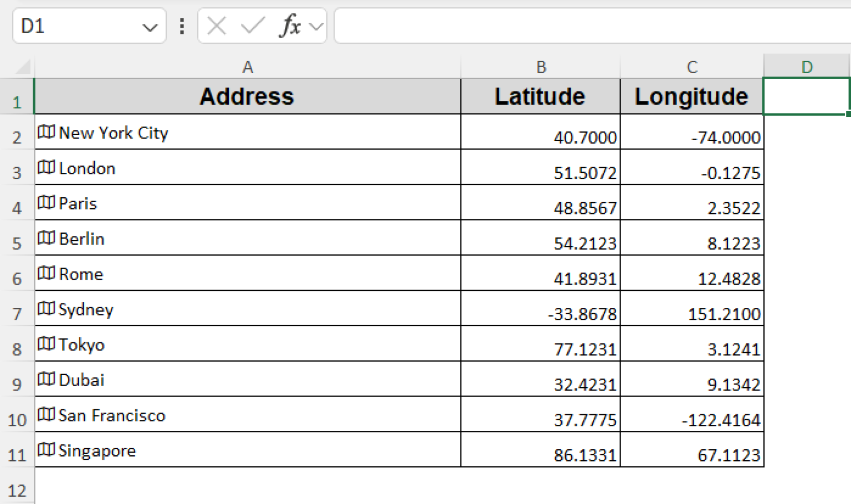Open the data card icon for Dubai
Screen dimensions: 851x504
tap(45, 379)
